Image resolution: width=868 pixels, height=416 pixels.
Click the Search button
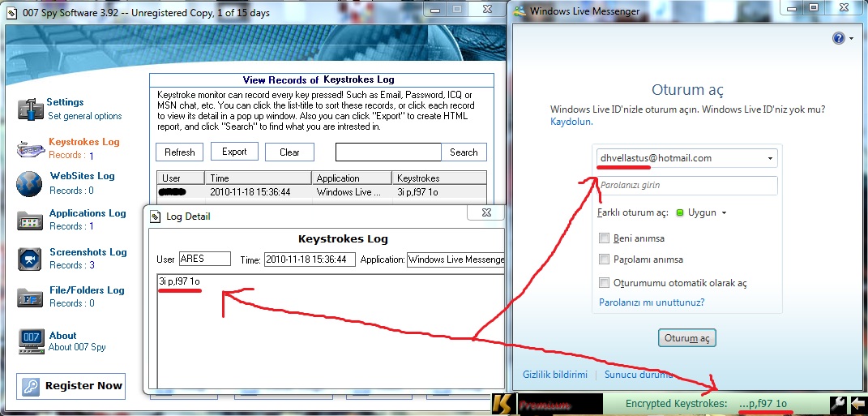coord(464,152)
